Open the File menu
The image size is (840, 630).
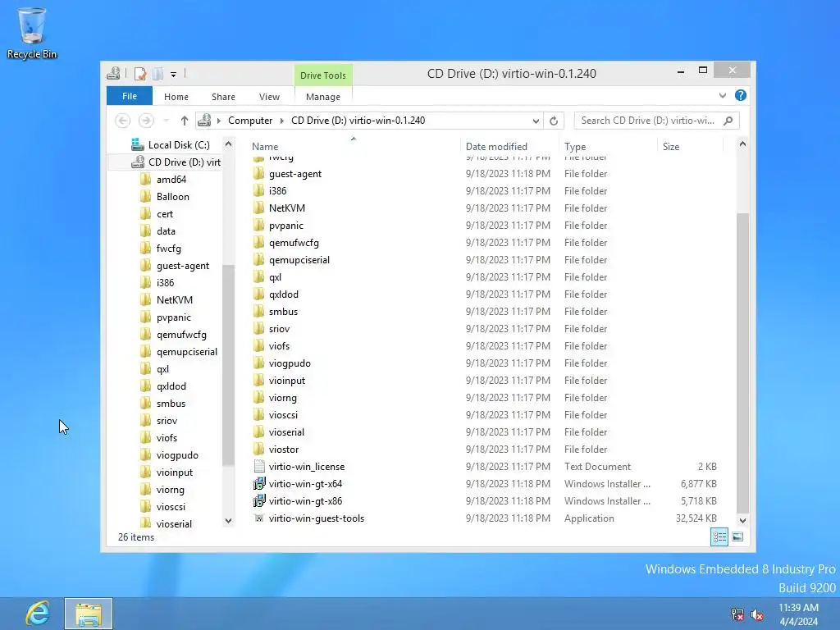(x=130, y=97)
